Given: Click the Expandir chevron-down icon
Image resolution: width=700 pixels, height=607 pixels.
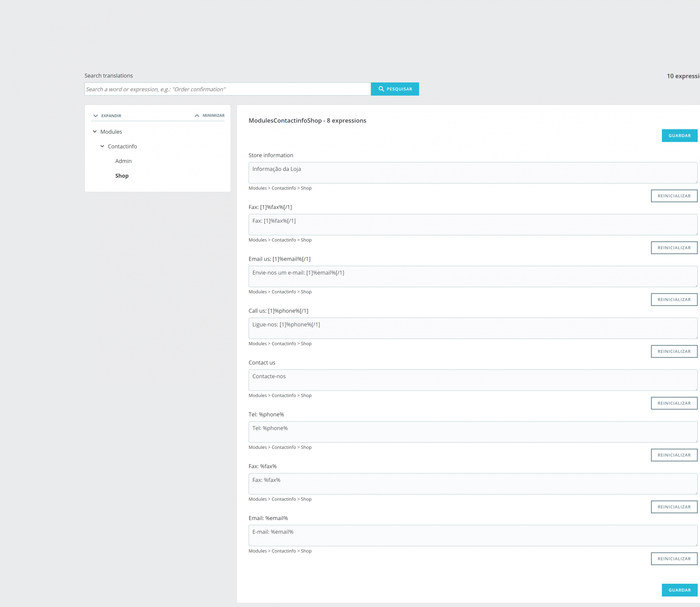Looking at the screenshot, I should coord(95,116).
